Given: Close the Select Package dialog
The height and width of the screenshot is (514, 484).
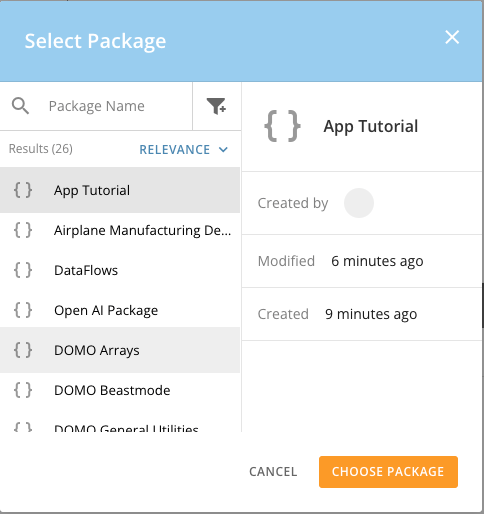Looking at the screenshot, I should click(x=452, y=37).
